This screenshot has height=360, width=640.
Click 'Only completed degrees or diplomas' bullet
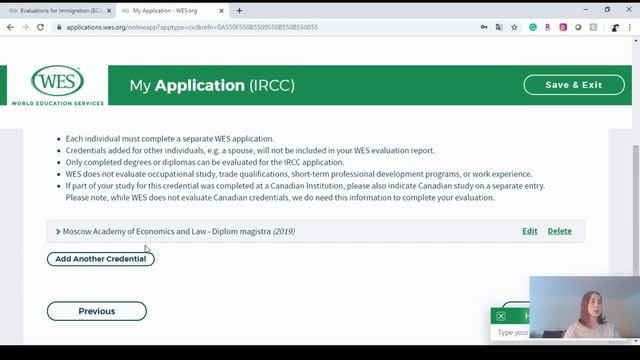click(205, 162)
